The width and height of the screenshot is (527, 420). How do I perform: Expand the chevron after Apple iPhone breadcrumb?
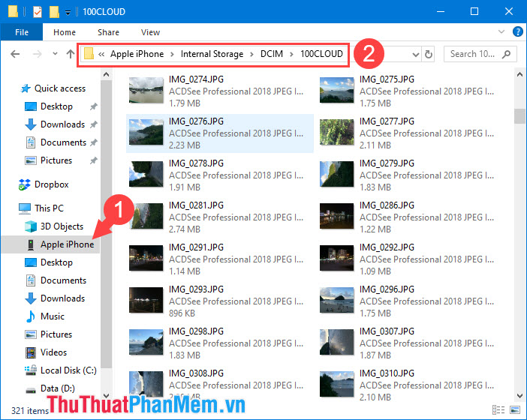coord(172,55)
